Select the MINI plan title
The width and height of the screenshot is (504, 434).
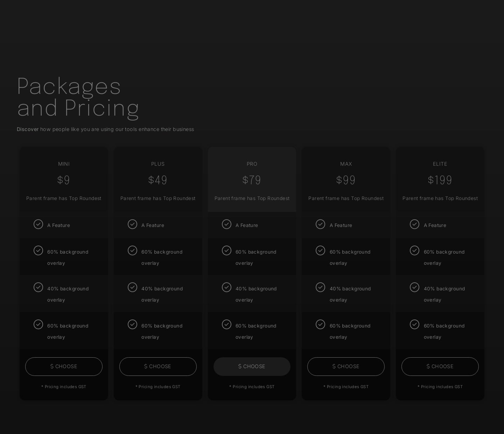[64, 164]
